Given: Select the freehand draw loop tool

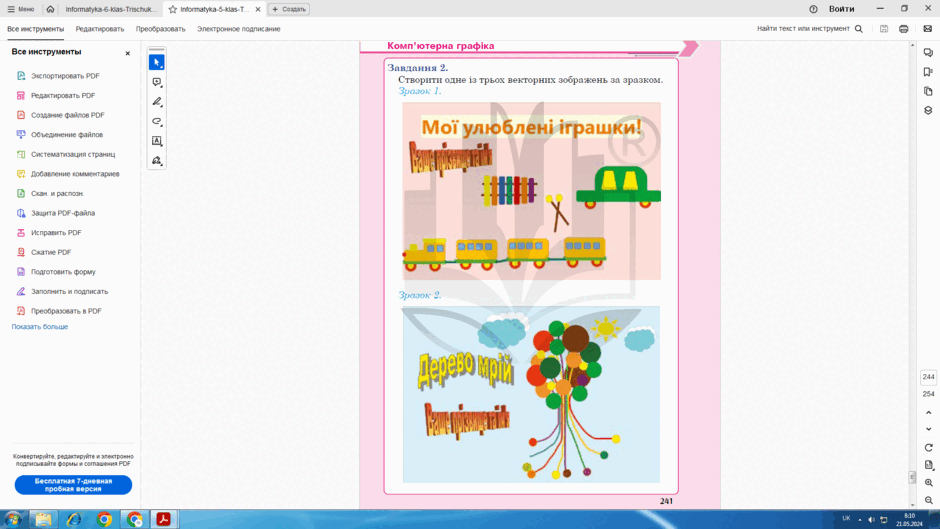Looking at the screenshot, I should coord(156,121).
